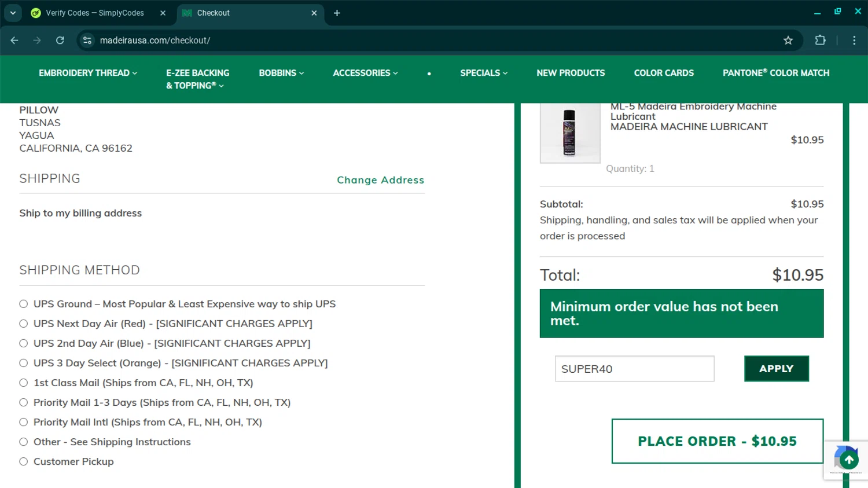Switch to Verify Codes — SimplyCodes tab

coord(95,13)
